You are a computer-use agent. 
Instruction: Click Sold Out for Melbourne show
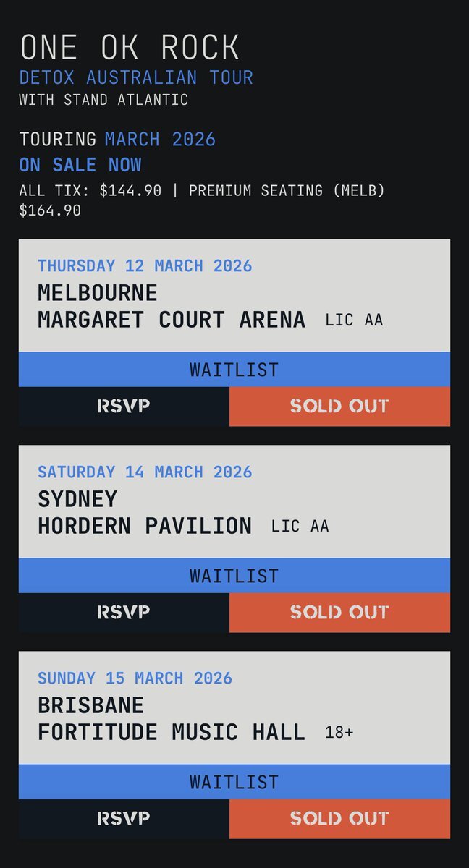(x=339, y=406)
